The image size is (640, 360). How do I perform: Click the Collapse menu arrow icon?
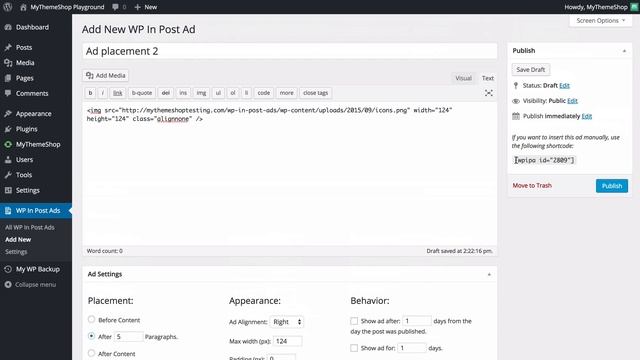[x=8, y=284]
